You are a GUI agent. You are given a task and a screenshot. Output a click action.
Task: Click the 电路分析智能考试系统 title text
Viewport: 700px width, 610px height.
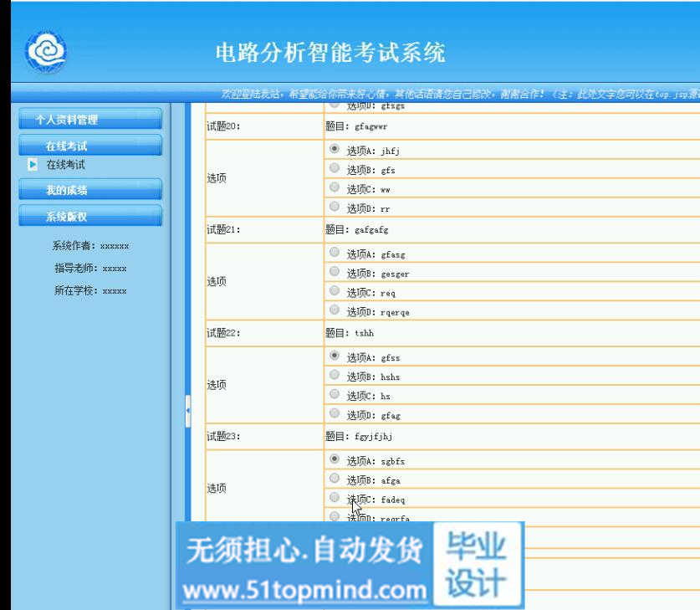[x=330, y=53]
